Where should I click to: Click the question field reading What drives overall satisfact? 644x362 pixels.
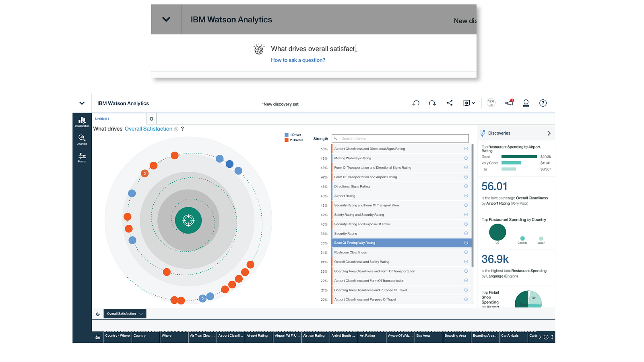click(373, 49)
